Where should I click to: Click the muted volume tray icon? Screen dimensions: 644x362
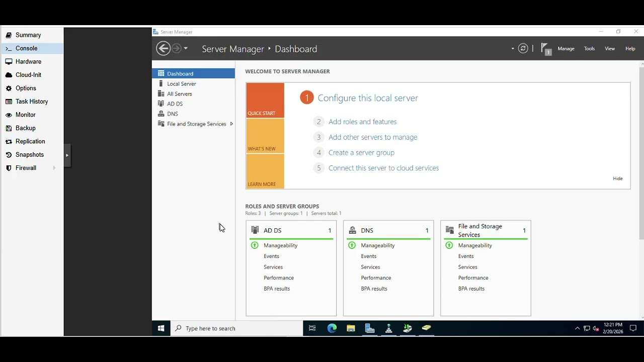click(596, 328)
